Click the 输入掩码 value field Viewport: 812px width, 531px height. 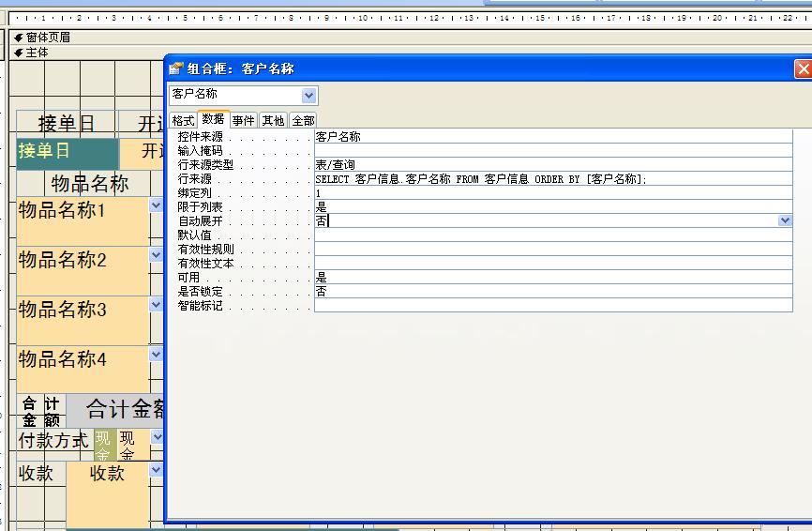[553, 151]
